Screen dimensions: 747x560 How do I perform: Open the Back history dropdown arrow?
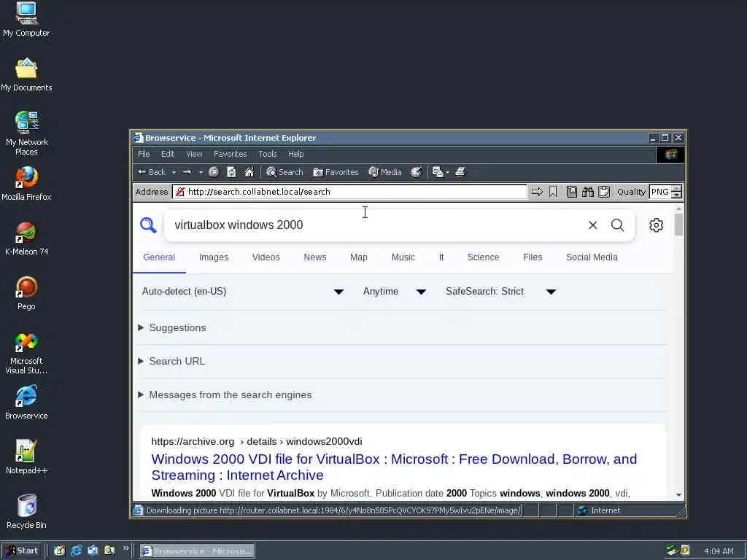(174, 172)
